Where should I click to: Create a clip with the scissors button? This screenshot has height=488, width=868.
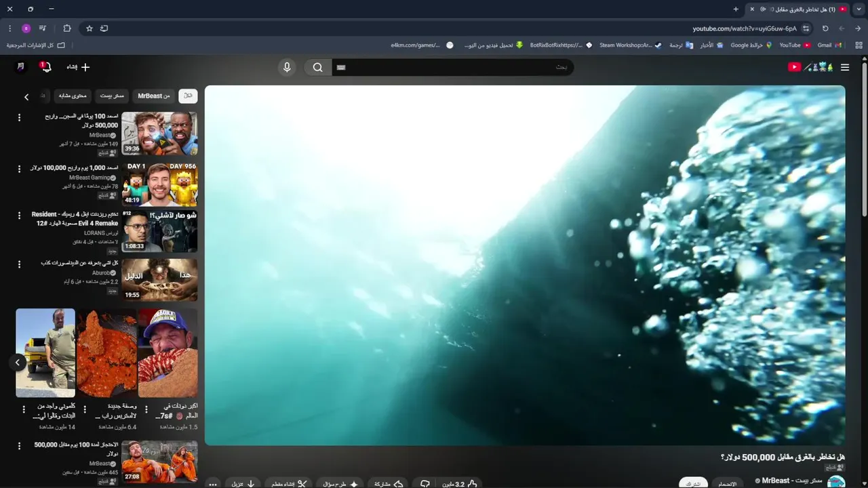[289, 484]
